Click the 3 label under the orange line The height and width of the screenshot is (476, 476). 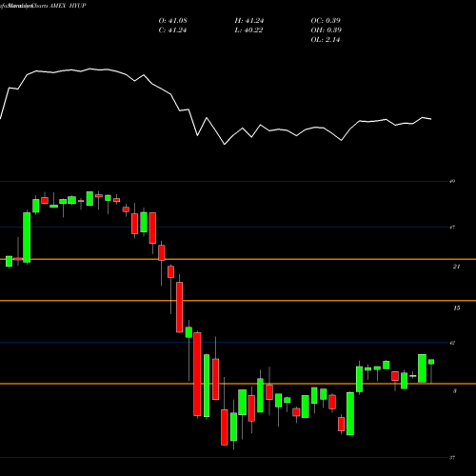[x=455, y=391]
